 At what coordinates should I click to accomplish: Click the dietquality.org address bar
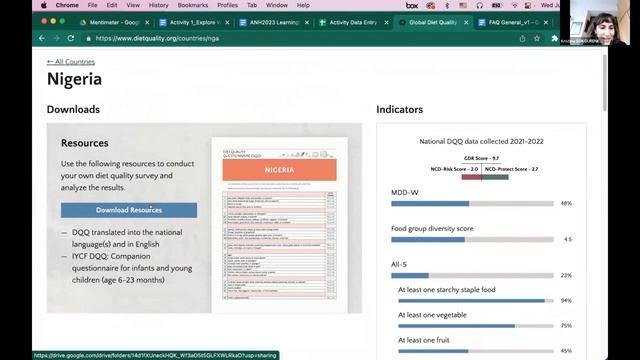point(302,38)
